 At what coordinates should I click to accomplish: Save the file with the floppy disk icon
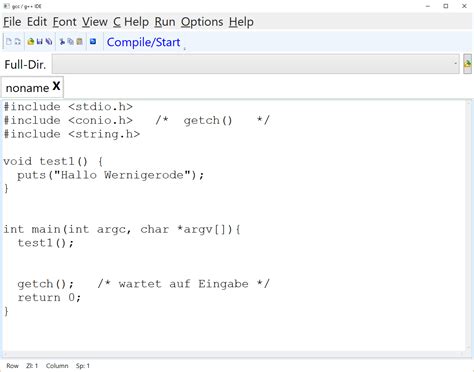pyautogui.click(x=40, y=42)
